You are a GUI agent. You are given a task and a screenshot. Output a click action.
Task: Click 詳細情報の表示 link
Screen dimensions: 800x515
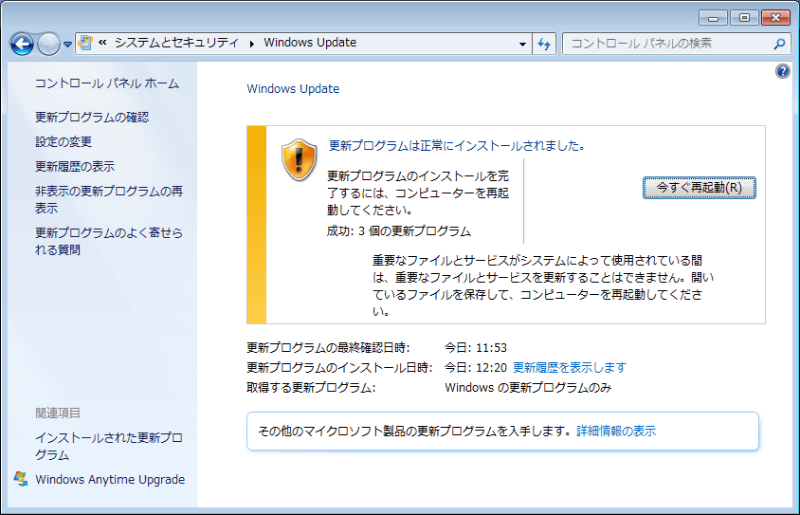click(616, 431)
